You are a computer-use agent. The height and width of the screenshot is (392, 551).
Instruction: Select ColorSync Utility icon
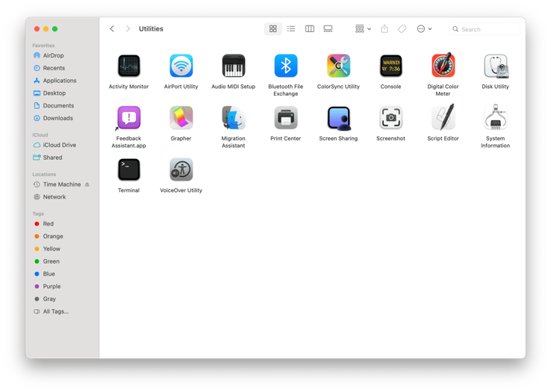coord(338,66)
